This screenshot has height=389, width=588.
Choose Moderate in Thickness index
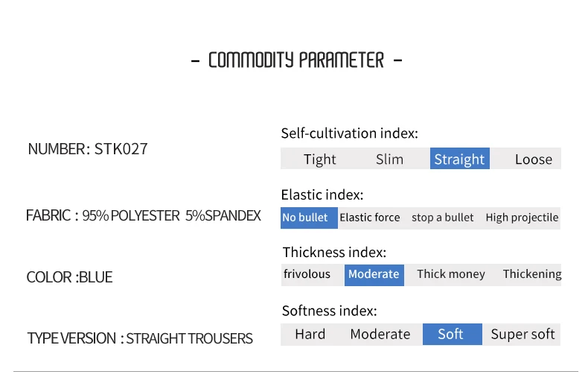[374, 274]
